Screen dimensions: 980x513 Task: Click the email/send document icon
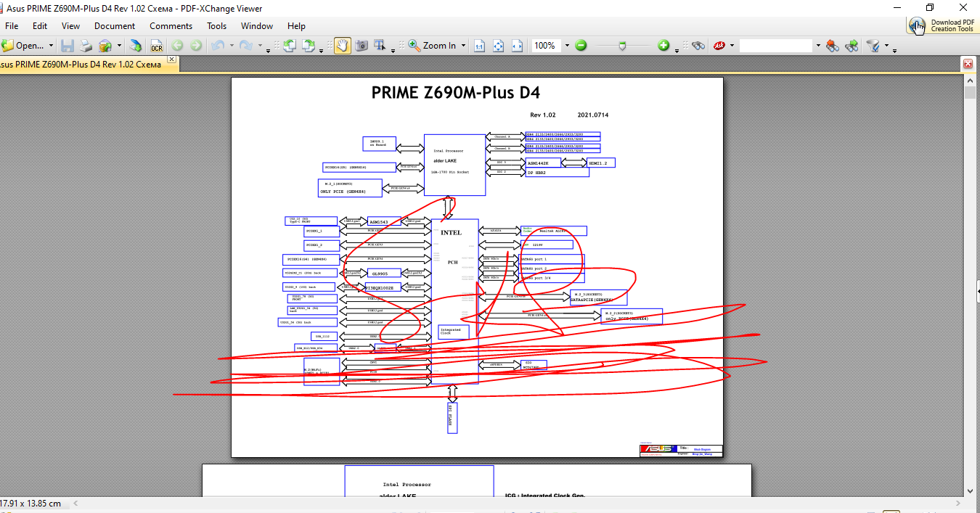tap(105, 46)
